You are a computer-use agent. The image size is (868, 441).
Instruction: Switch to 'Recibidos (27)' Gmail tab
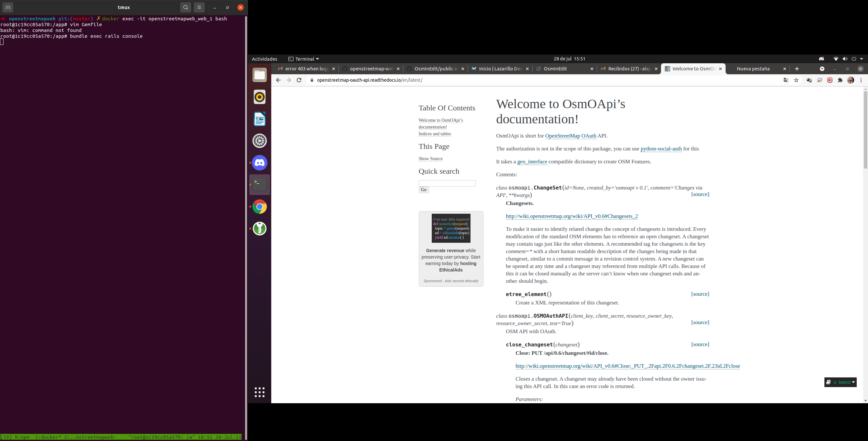point(629,69)
